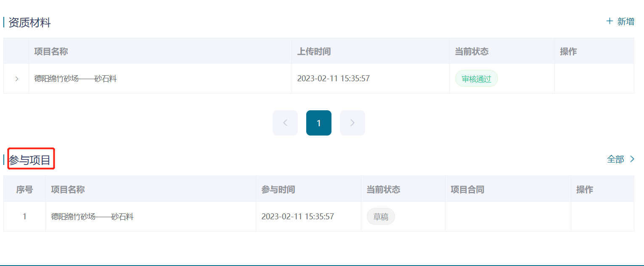The image size is (644, 266).
Task: Expand the 德阳绵竹砂场 row in 资质材料 table
Action: (x=16, y=79)
